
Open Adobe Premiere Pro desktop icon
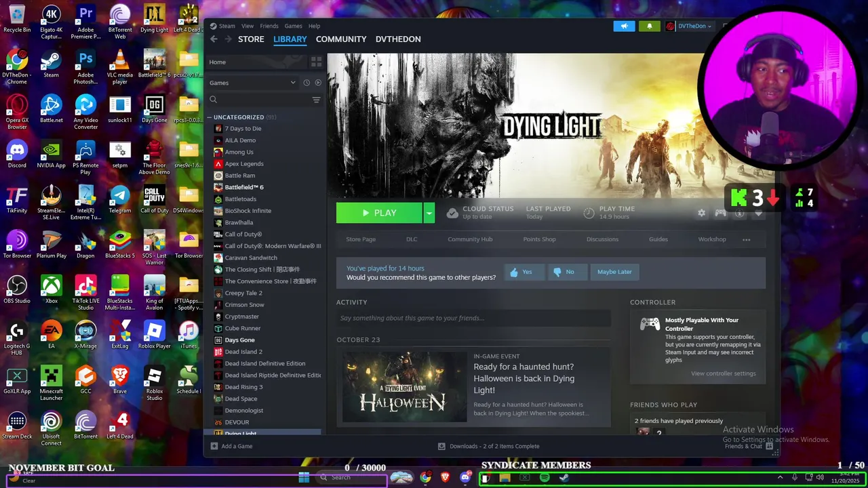(85, 22)
